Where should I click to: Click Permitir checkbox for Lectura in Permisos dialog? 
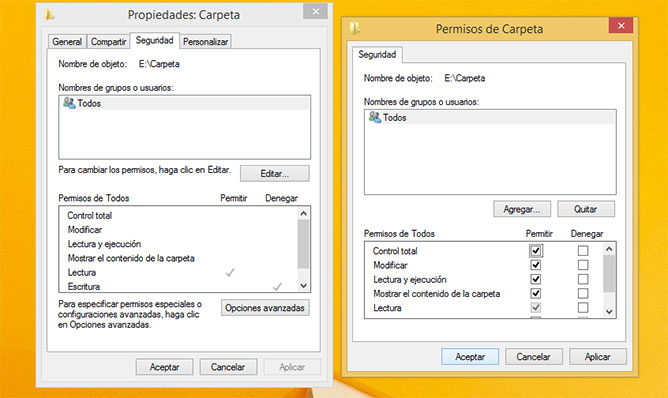pos(536,307)
